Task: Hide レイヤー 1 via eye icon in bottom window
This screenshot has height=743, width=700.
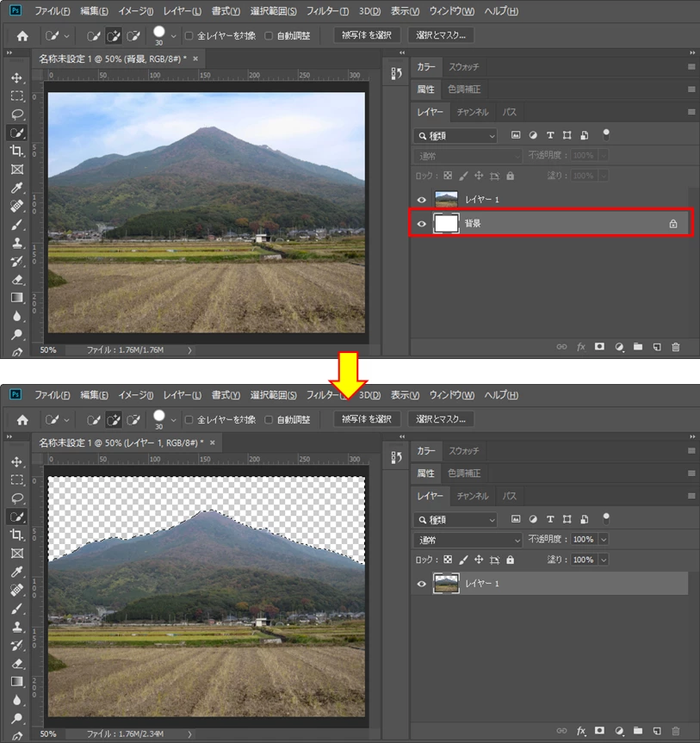Action: 421,584
